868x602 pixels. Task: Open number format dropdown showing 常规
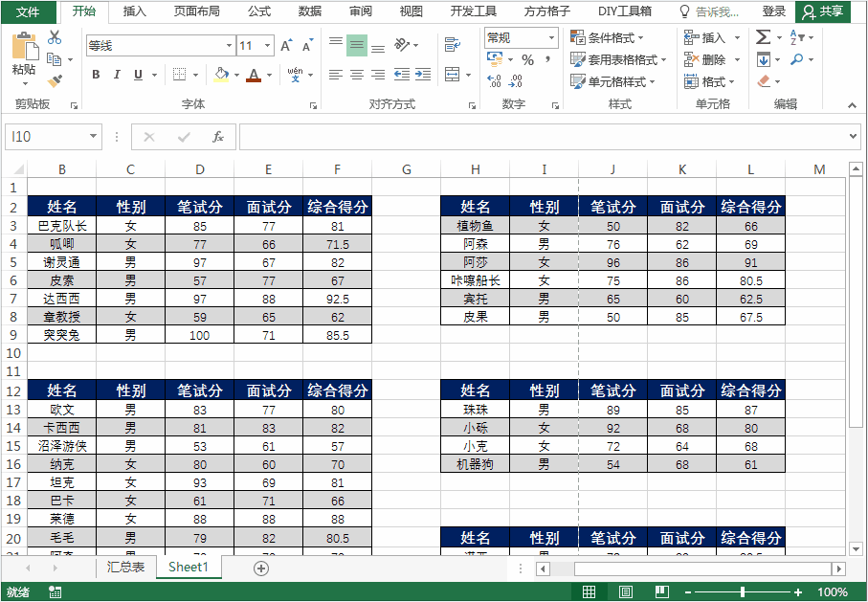coord(551,37)
